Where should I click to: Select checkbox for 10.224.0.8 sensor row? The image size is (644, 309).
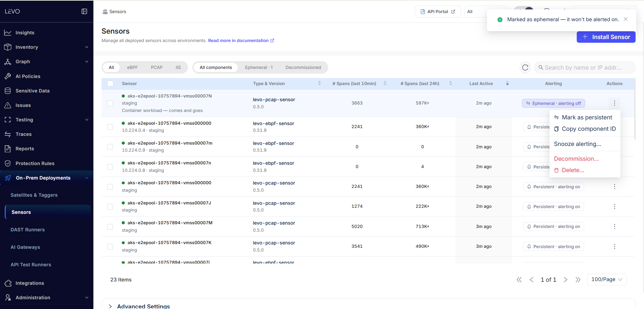click(x=110, y=167)
